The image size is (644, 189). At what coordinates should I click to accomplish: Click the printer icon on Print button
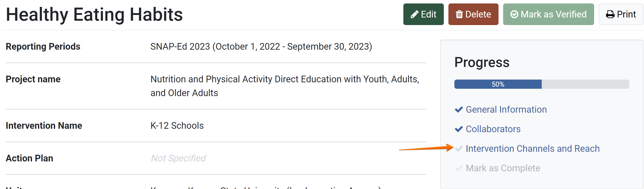point(610,14)
